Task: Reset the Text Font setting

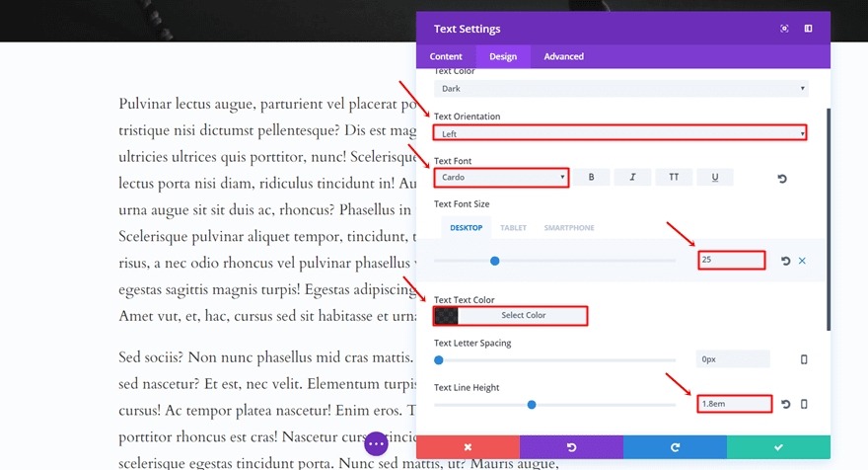Action: [782, 179]
